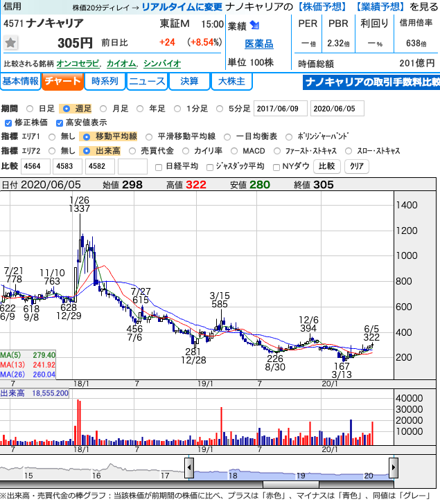Click comparison code field 4564

[x=35, y=166]
